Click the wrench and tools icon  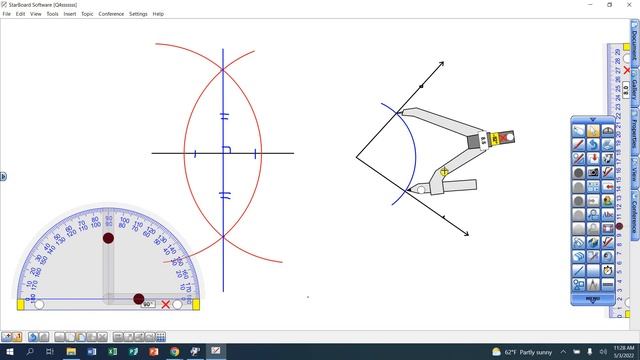click(x=593, y=256)
